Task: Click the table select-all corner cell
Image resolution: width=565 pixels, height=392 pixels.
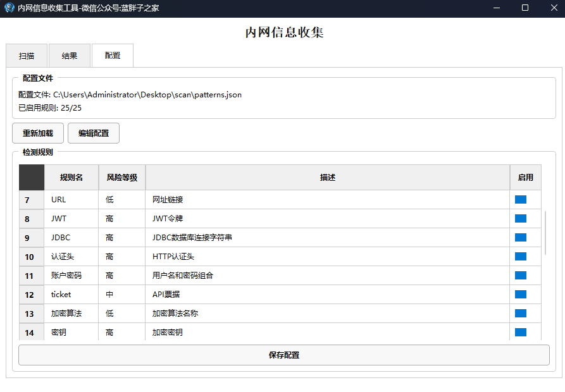Action: 32,178
